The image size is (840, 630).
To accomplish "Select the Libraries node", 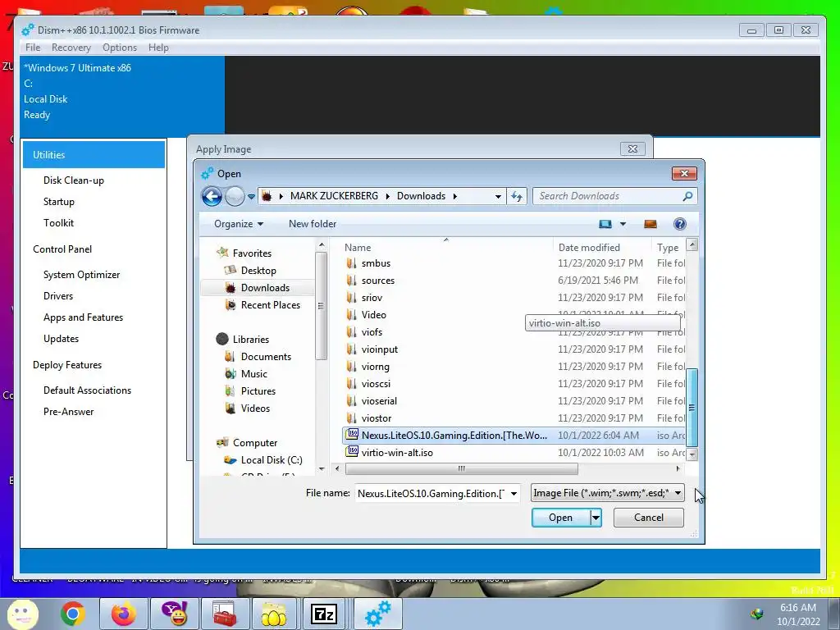I will click(x=250, y=339).
